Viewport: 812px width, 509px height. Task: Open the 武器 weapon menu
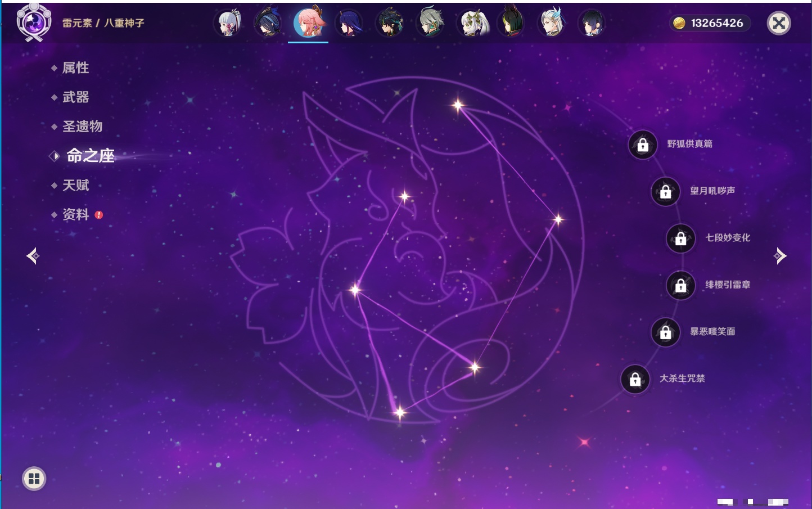pos(75,97)
